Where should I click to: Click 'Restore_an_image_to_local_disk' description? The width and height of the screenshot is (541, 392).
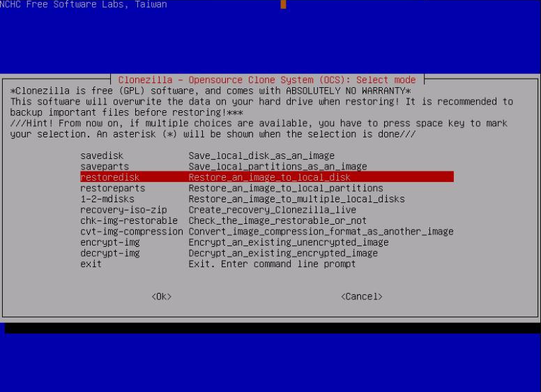pos(270,177)
